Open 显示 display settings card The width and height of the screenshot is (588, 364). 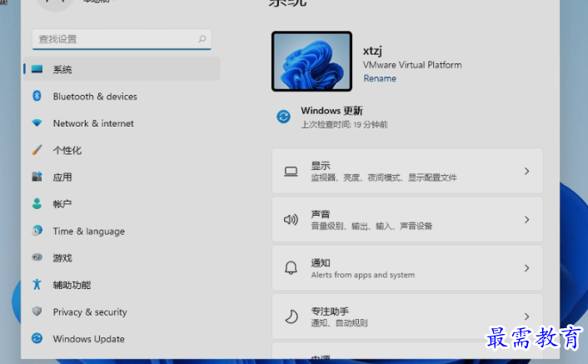point(407,171)
